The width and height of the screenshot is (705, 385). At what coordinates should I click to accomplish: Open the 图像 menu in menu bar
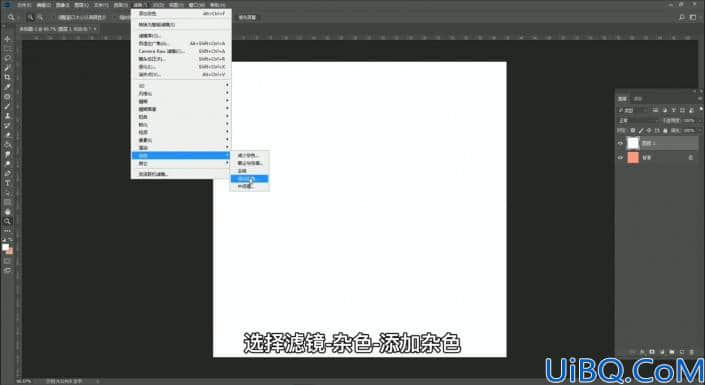click(62, 5)
